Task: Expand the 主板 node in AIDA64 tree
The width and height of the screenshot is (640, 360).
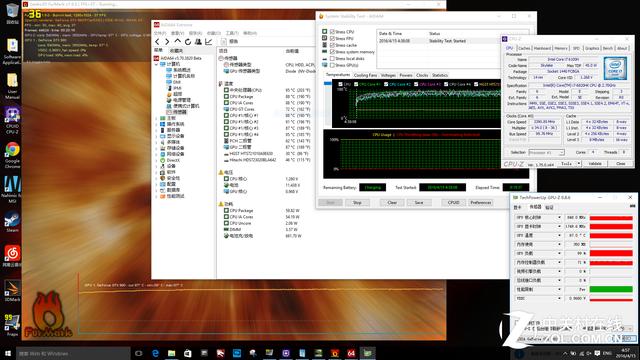Action: [156, 118]
